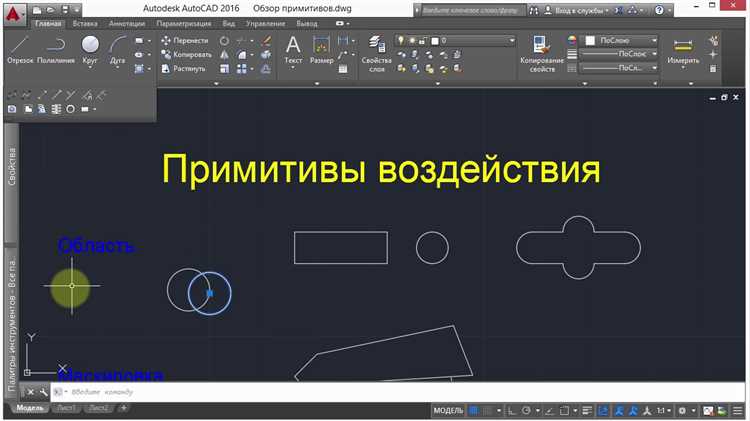This screenshot has height=421, width=750.
Task: Switch to the Главная ribbon tab
Action: [48, 23]
